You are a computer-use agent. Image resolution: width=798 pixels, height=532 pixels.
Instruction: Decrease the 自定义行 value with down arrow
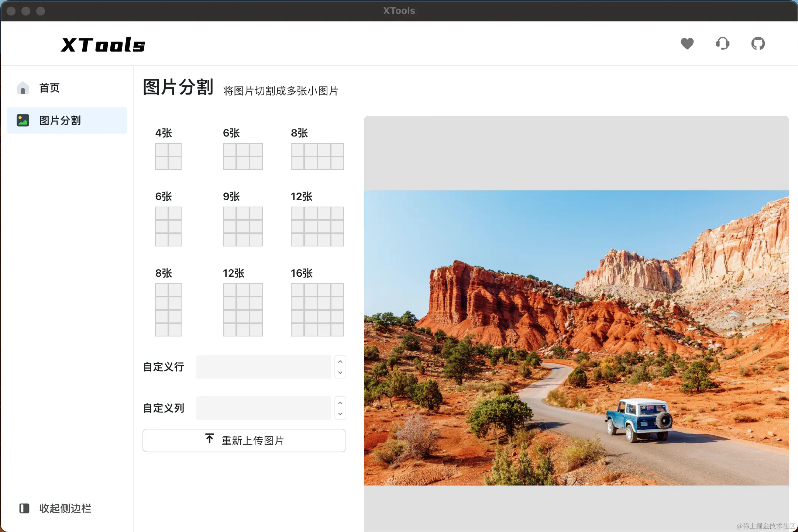pos(340,372)
